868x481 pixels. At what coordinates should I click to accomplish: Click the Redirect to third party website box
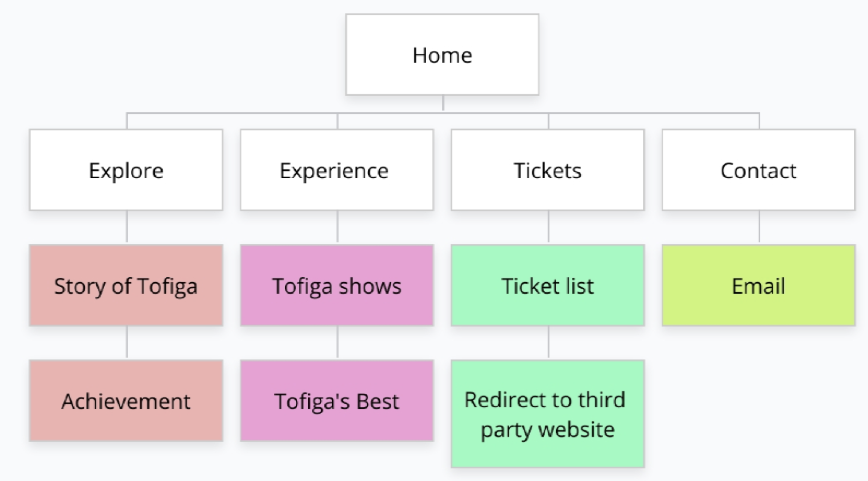(x=548, y=414)
